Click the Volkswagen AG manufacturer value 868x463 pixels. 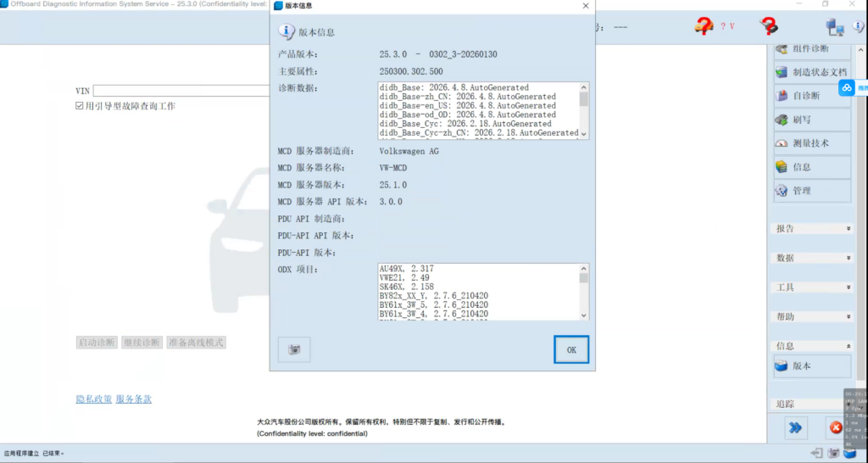(409, 151)
